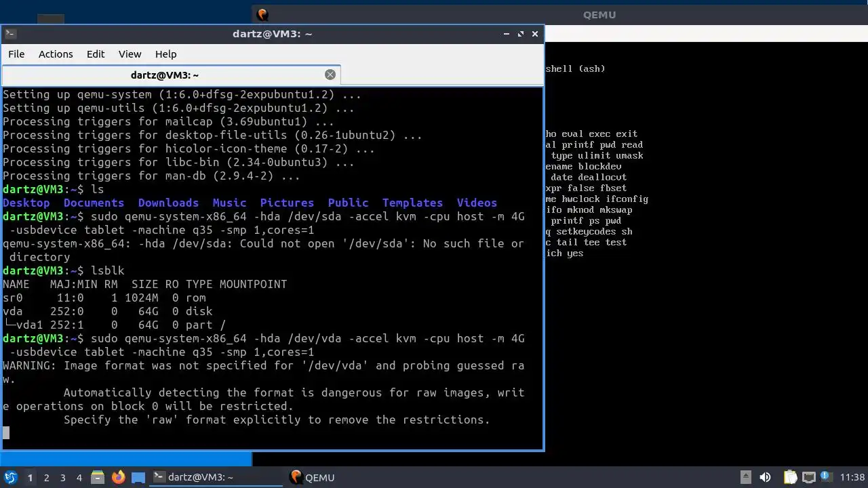Open the Actions menu in the terminal
Viewport: 868px width, 488px height.
tap(56, 54)
